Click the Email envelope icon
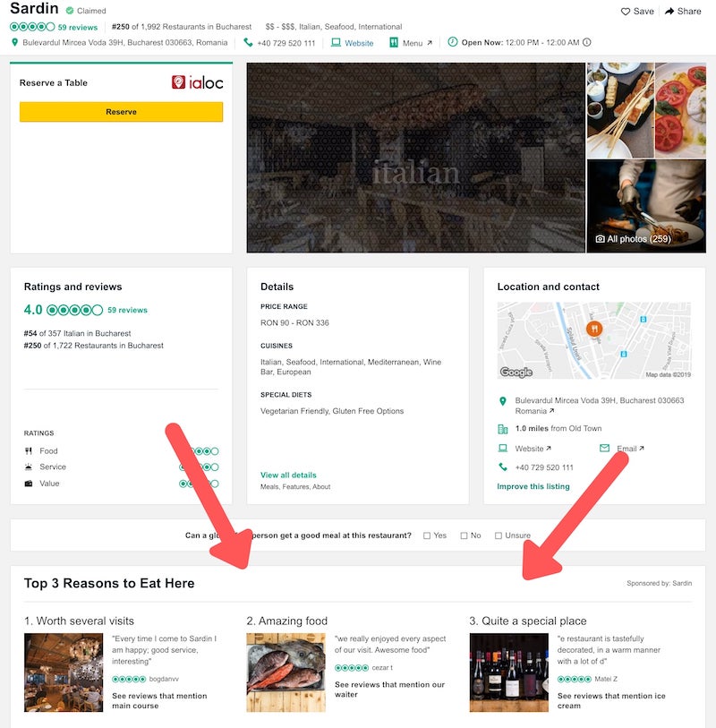This screenshot has height=728, width=716. tap(604, 448)
